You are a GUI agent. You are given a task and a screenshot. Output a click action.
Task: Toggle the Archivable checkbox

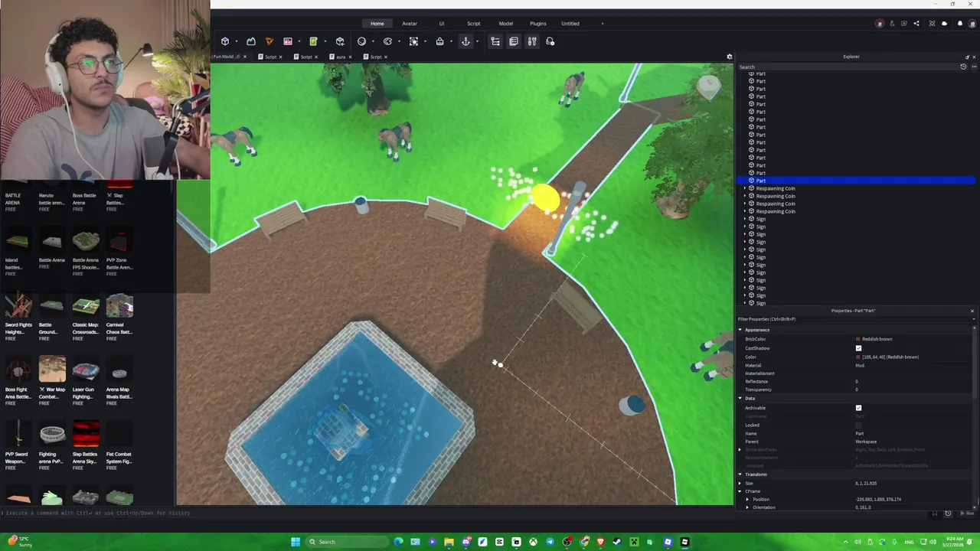click(x=858, y=408)
